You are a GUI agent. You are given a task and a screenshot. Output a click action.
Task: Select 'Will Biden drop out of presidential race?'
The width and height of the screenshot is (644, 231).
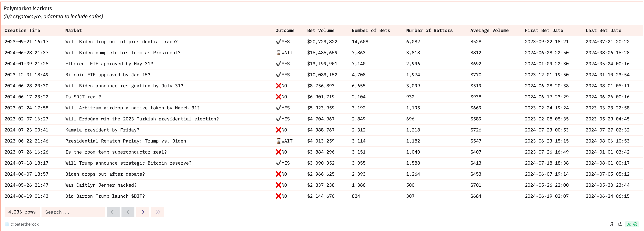(x=121, y=42)
